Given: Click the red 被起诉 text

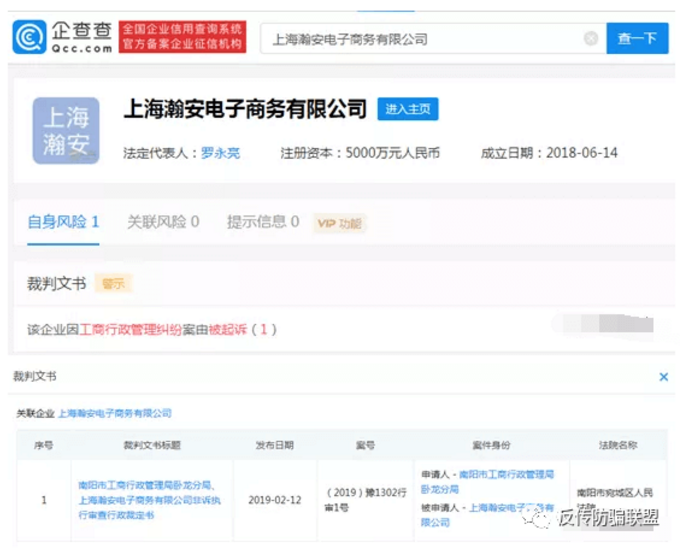Looking at the screenshot, I should (227, 330).
